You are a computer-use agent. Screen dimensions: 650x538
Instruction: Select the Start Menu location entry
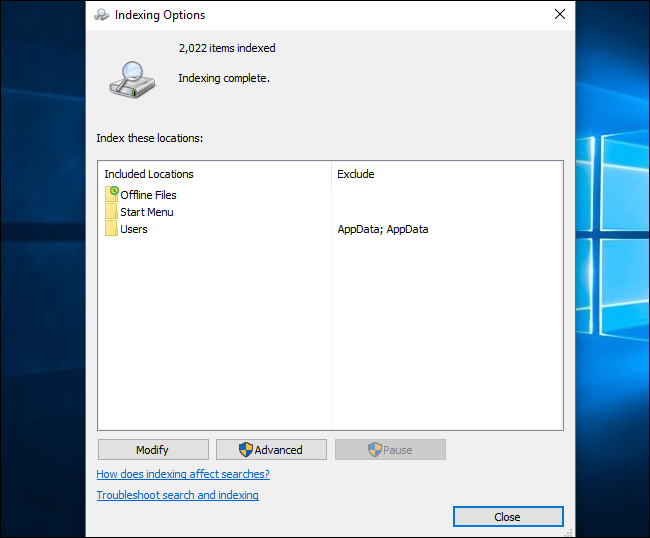[147, 212]
